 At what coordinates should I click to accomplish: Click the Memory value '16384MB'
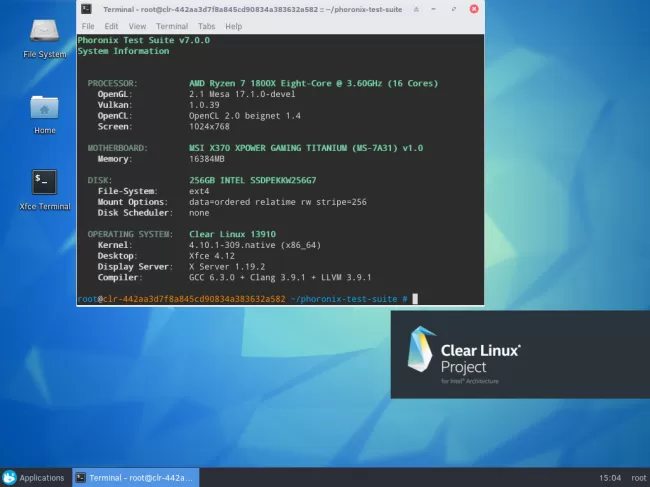tap(206, 159)
